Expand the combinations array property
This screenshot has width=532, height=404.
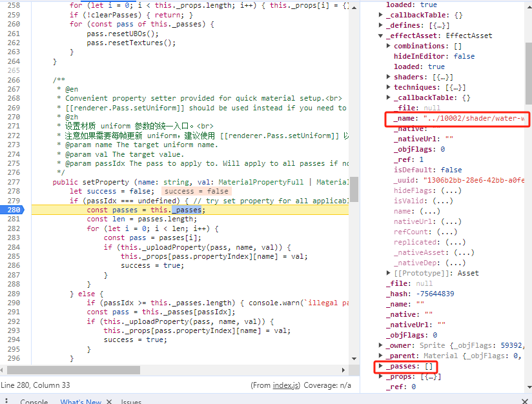(x=389, y=46)
